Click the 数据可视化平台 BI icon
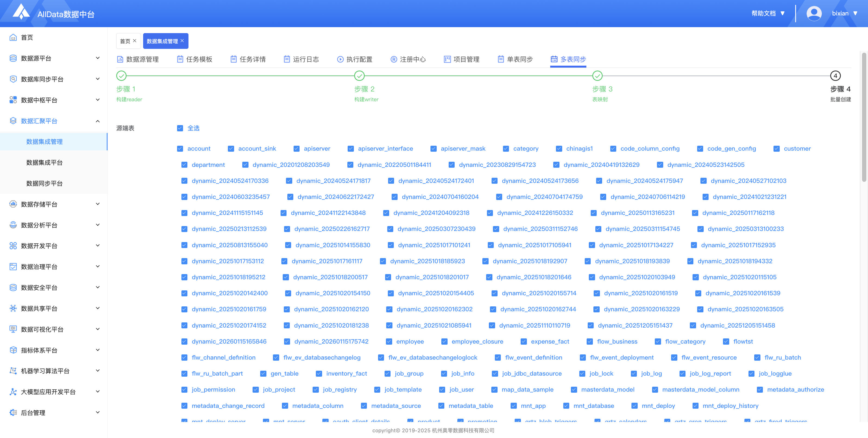 [x=13, y=329]
